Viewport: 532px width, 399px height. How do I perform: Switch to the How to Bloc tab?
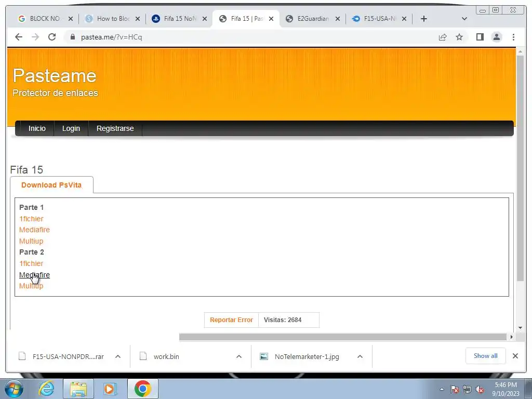108,19
